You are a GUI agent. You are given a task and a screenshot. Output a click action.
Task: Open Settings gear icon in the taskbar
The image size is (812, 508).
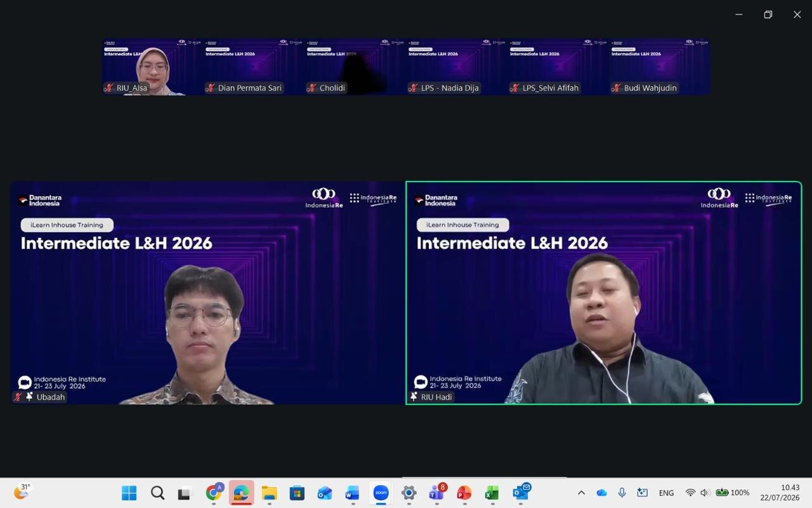[409, 493]
